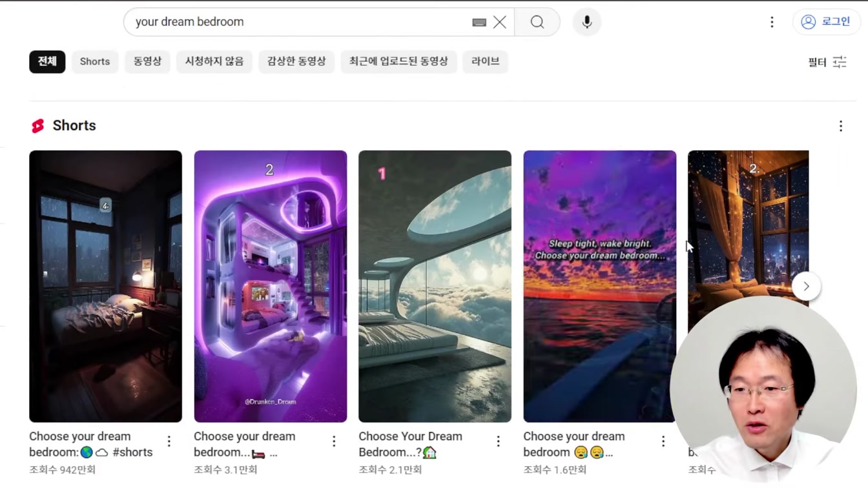Viewport: 868px width, 488px height.
Task: Open the 필터 filter options
Action: coord(827,62)
